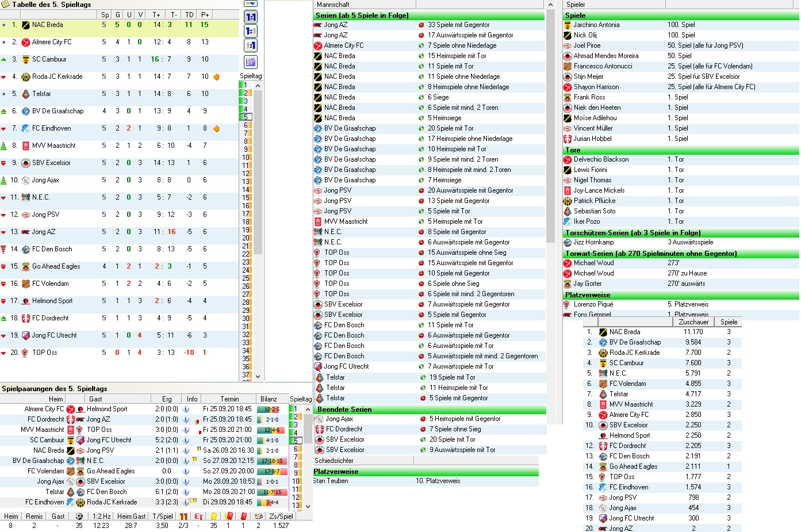Click the yellow-red card icon in stats header
The width and height of the screenshot is (801, 532).
[228, 516]
